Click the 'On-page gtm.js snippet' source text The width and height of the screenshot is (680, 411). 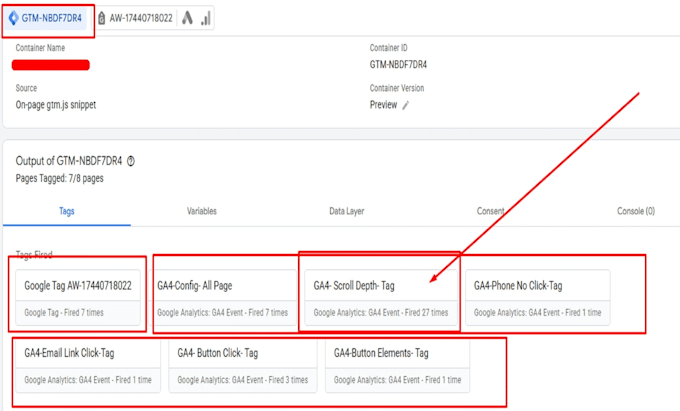[56, 105]
